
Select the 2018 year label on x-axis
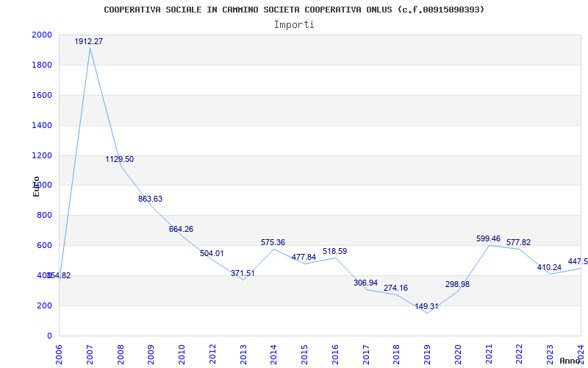click(x=397, y=354)
